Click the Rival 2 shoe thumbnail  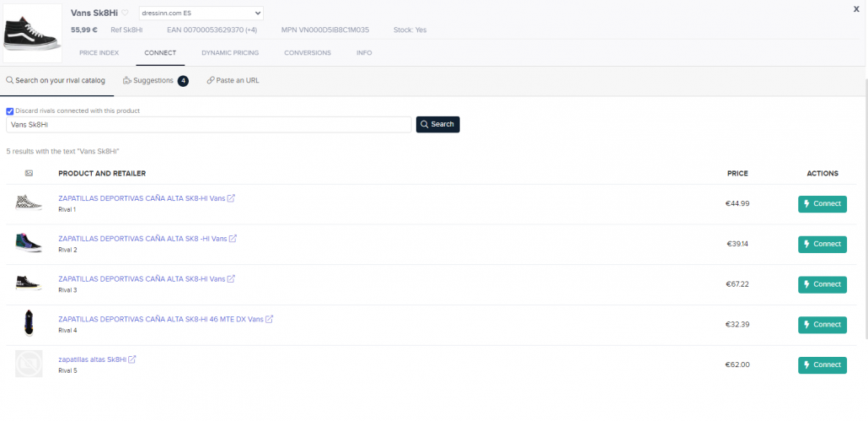(x=29, y=243)
